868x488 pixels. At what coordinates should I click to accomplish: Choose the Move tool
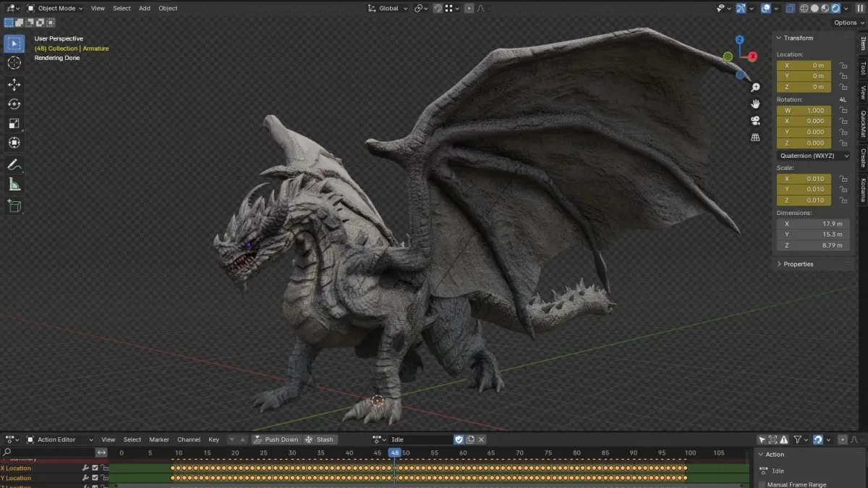(x=14, y=85)
